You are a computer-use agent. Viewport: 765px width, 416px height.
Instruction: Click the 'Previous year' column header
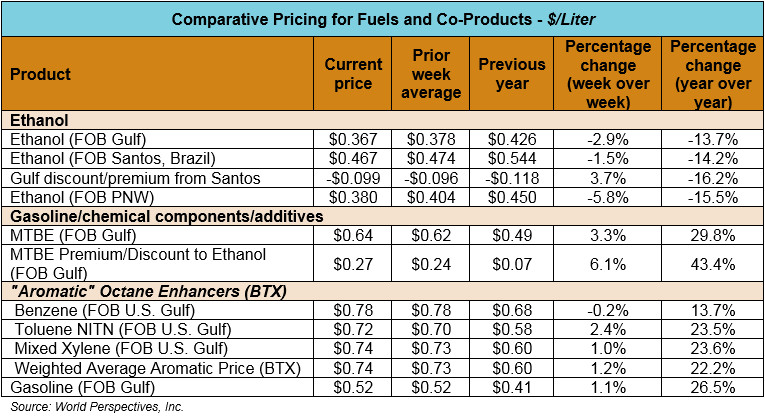pyautogui.click(x=509, y=74)
